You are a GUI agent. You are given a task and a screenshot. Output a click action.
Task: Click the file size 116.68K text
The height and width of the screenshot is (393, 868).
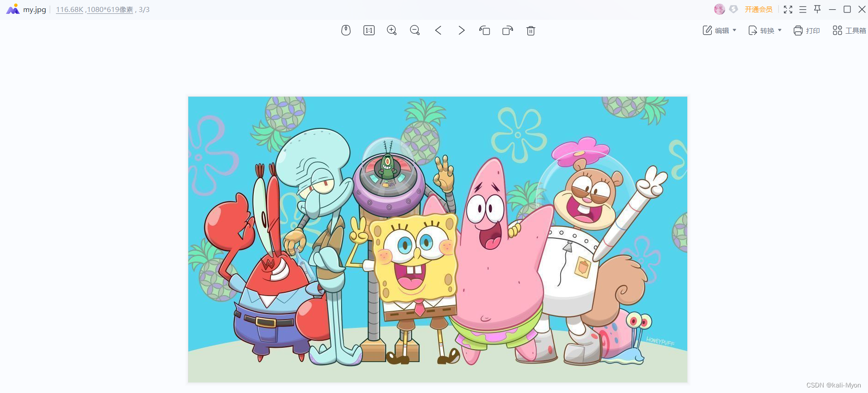coord(70,9)
